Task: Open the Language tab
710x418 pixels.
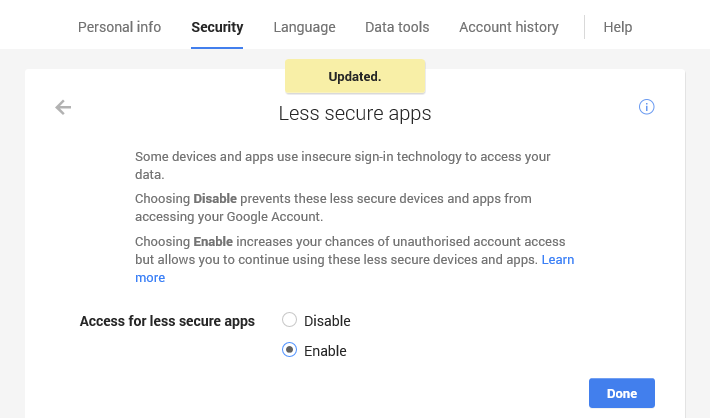Action: click(x=304, y=27)
